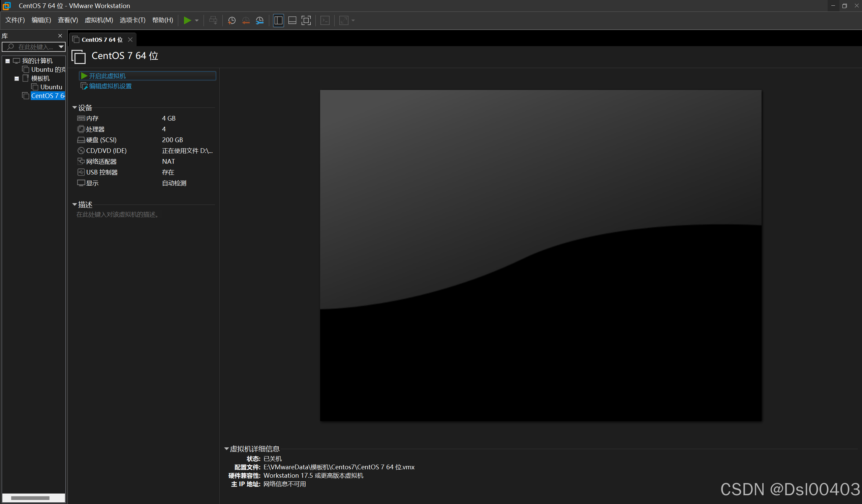Click the green power-on play toolbar button
862x504 pixels.
[187, 21]
